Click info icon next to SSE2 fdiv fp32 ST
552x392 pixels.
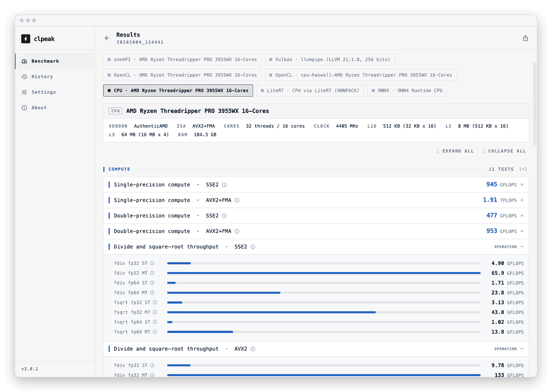coord(152,263)
